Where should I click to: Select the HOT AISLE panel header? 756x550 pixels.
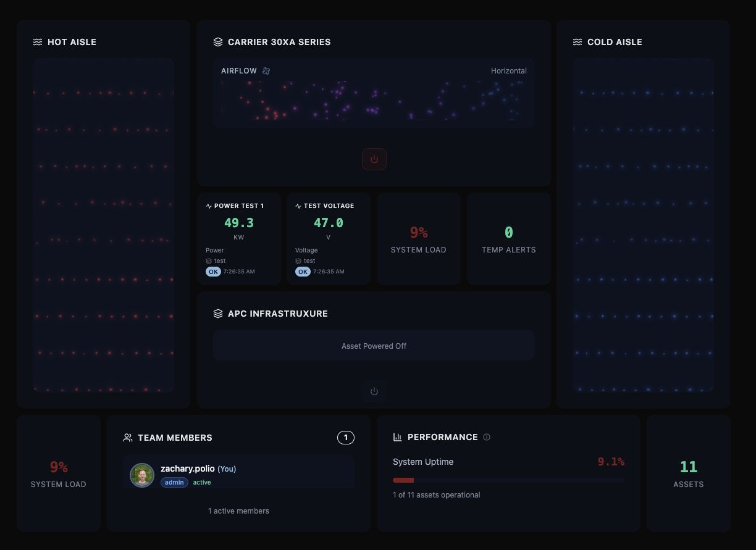point(72,42)
